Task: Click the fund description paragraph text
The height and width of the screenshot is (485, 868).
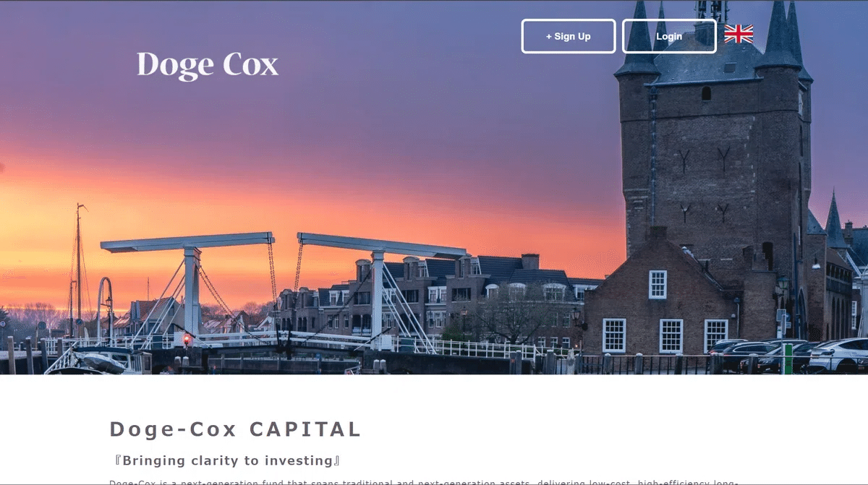Action: [423, 481]
